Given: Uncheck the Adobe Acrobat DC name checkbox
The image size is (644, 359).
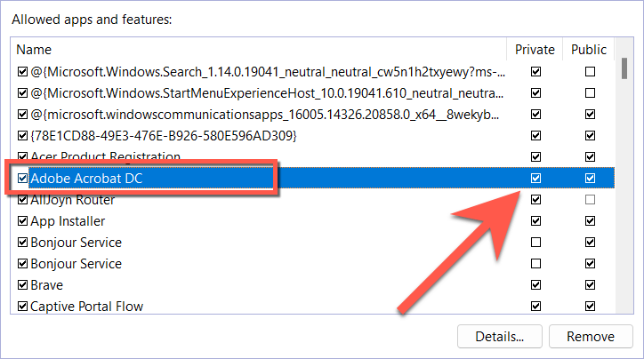Looking at the screenshot, I should [22, 178].
